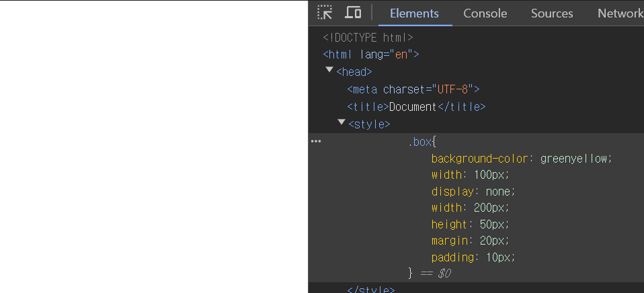Select the html lang element line
This screenshot has height=293, width=644.
click(x=370, y=54)
